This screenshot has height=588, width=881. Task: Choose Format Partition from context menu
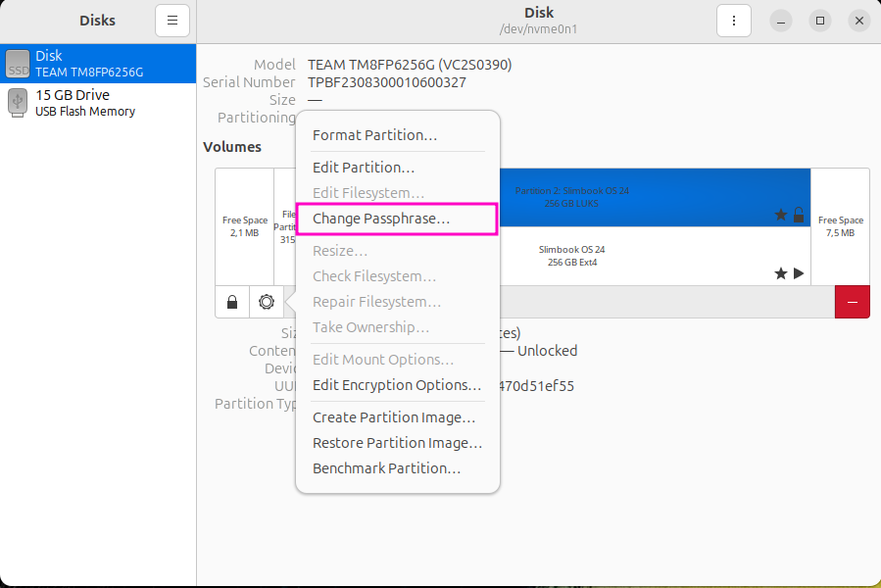click(374, 135)
